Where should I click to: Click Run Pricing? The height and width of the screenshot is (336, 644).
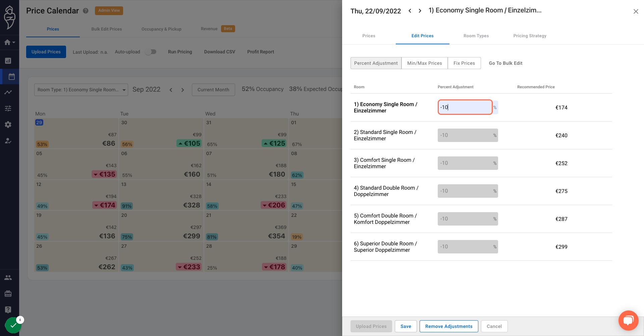pos(180,52)
